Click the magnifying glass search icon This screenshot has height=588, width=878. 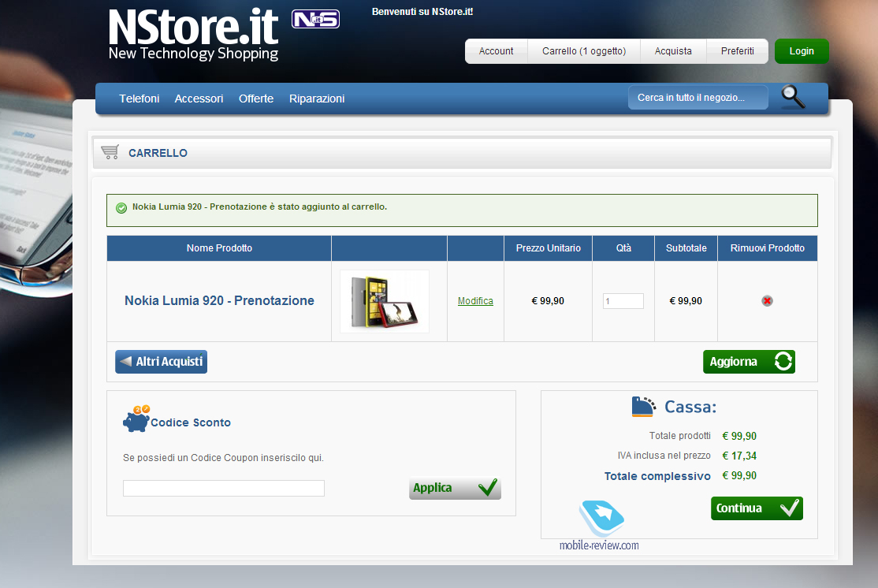(793, 97)
